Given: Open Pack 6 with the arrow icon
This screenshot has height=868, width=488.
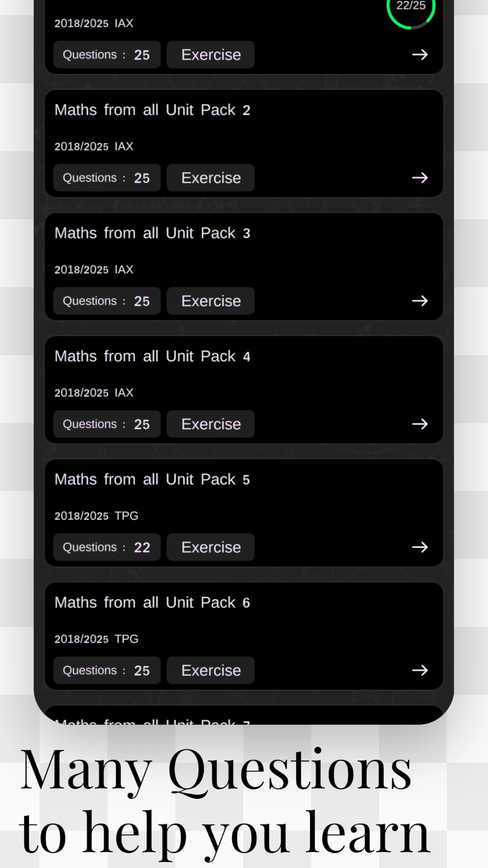Looking at the screenshot, I should (420, 670).
